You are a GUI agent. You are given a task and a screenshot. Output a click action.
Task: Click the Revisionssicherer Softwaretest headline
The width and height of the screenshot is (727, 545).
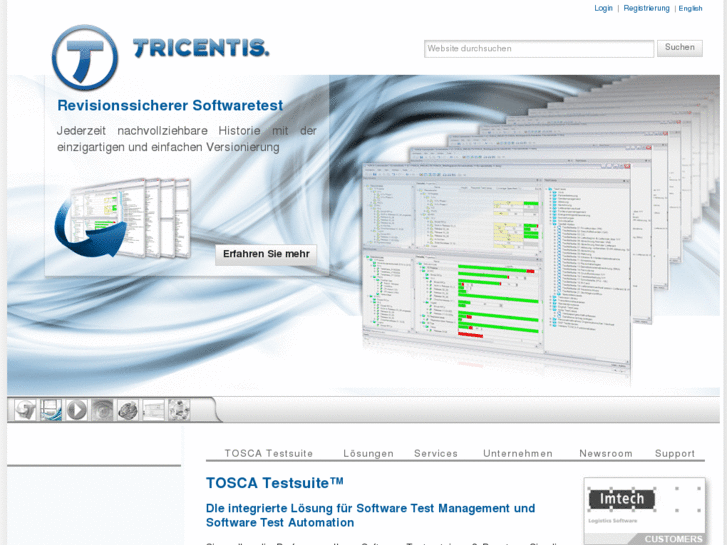[170, 105]
